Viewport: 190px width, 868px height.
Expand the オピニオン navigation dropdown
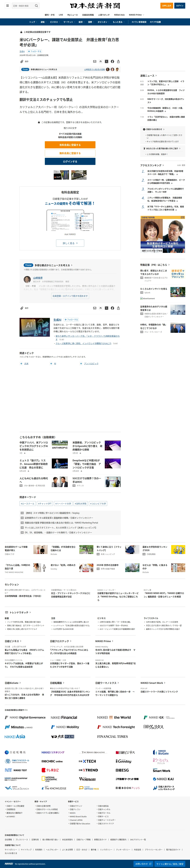click(x=103, y=22)
